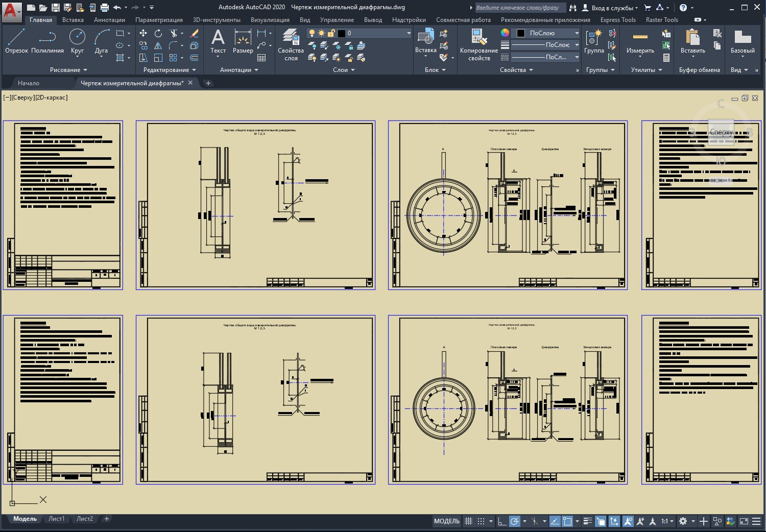The width and height of the screenshot is (766, 532).
Task: Expand the Слои panel
Action: coord(344,70)
